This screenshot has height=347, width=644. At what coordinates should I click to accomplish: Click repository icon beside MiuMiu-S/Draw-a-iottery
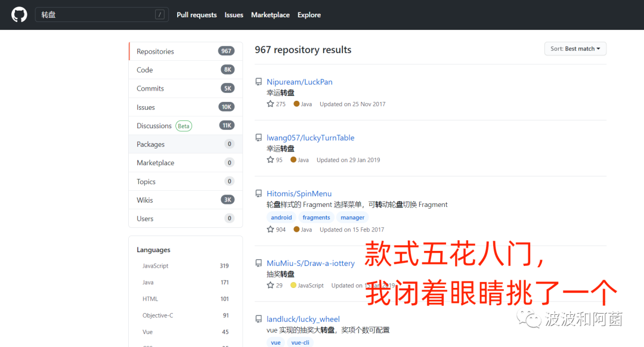pyautogui.click(x=258, y=263)
